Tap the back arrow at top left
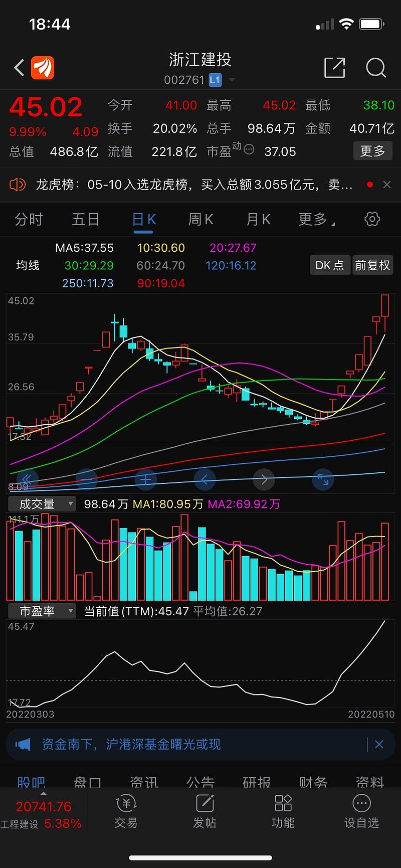The image size is (401, 868). 19,68
